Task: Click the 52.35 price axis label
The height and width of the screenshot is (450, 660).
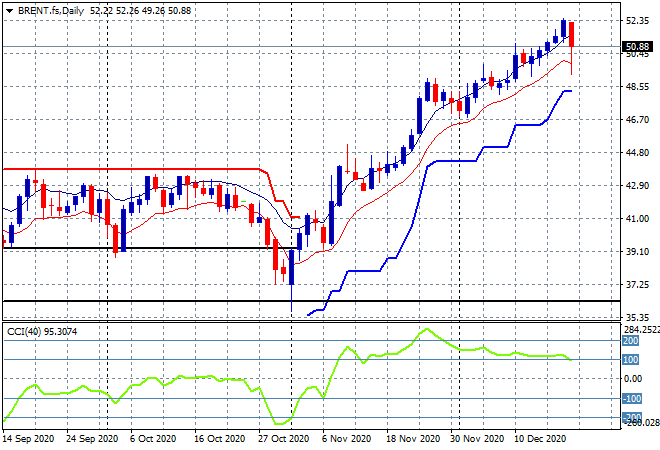Action: pos(637,21)
